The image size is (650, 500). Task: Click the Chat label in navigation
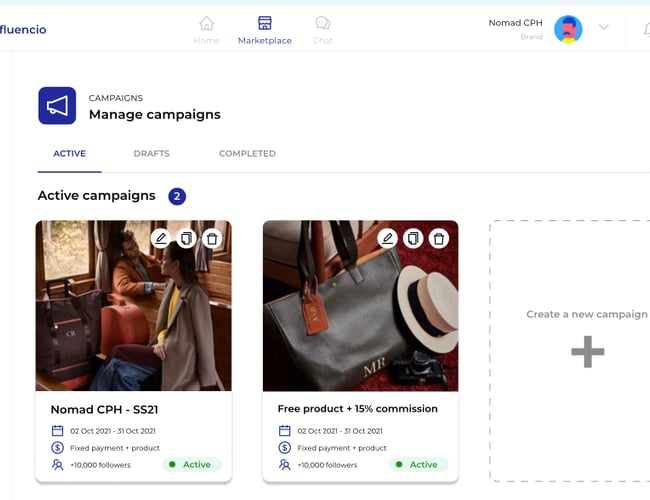(x=323, y=41)
